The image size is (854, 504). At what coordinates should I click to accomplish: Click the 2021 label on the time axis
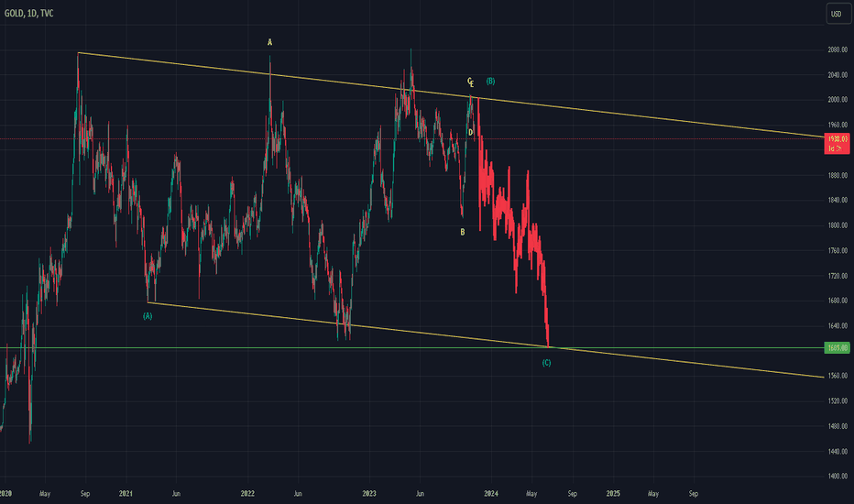coord(126,494)
